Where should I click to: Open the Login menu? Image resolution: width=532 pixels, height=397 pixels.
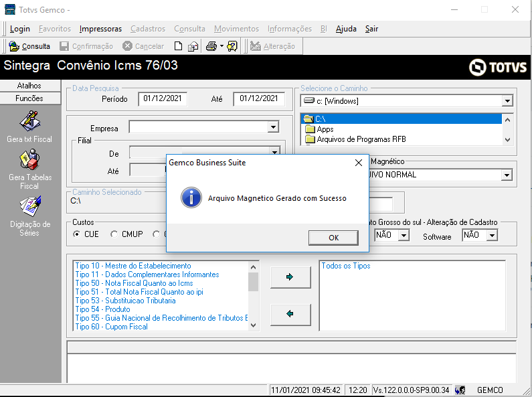tap(19, 29)
